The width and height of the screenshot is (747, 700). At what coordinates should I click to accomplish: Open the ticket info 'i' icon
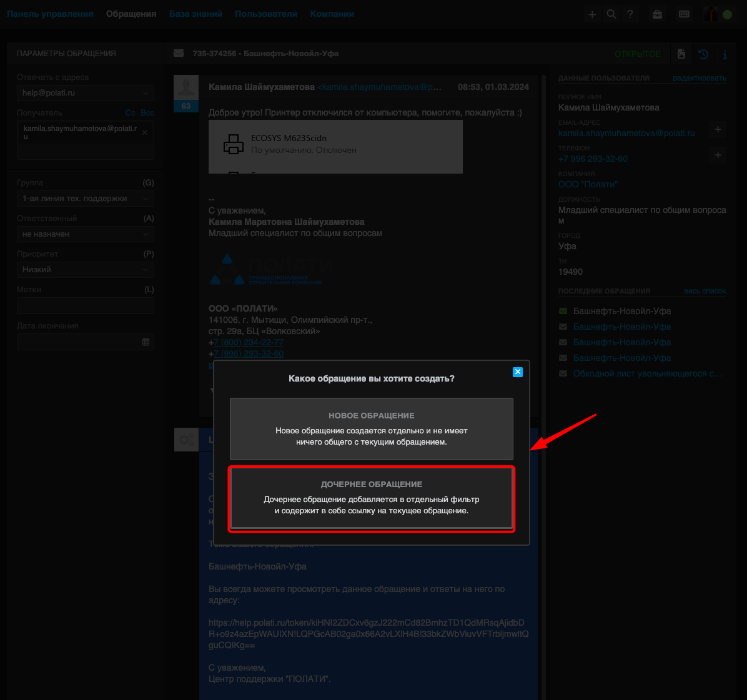tap(725, 54)
